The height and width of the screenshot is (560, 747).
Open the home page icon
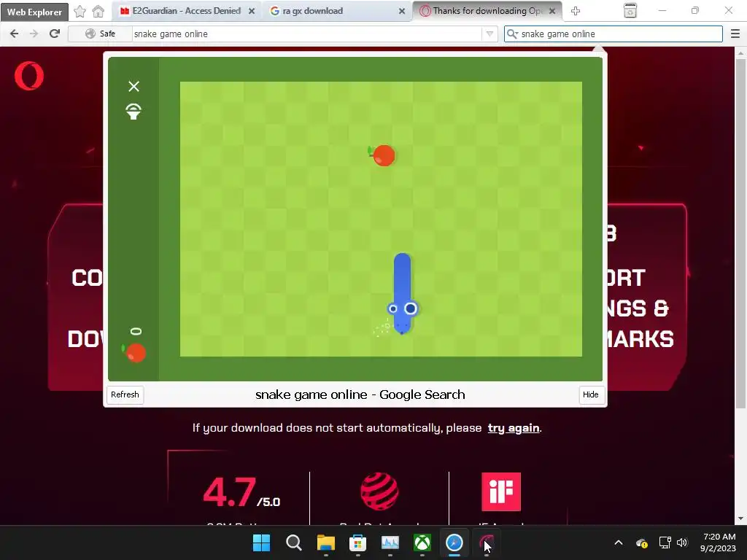98,11
